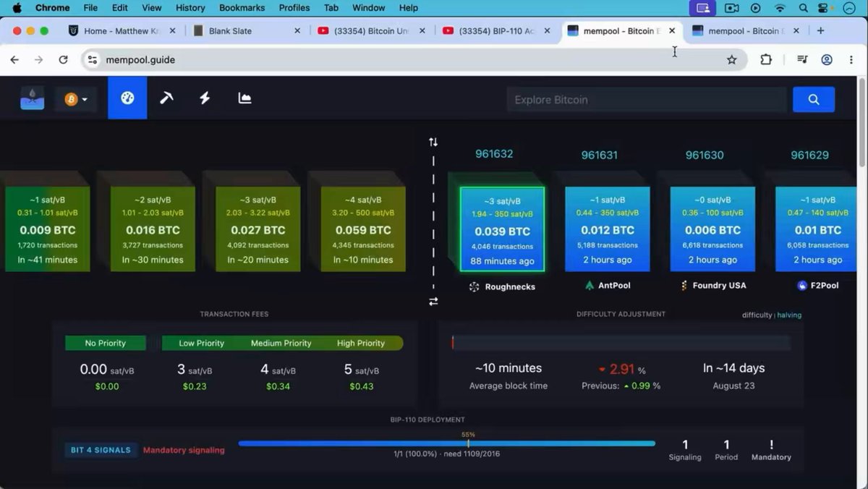The height and width of the screenshot is (489, 868).
Task: Click the BIP-110 signaling progress bar
Action: (x=446, y=443)
